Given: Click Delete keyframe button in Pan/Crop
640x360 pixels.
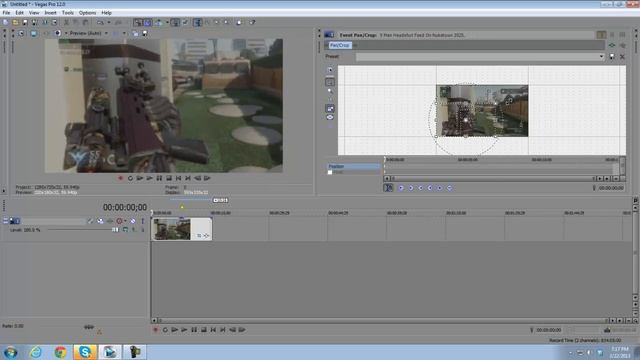Looking at the screenshot, I should tap(449, 188).
